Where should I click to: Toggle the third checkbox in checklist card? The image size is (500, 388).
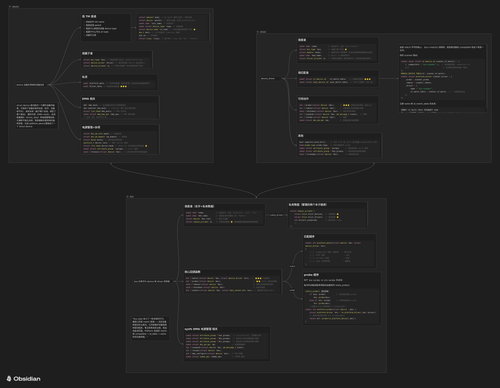(84, 29)
